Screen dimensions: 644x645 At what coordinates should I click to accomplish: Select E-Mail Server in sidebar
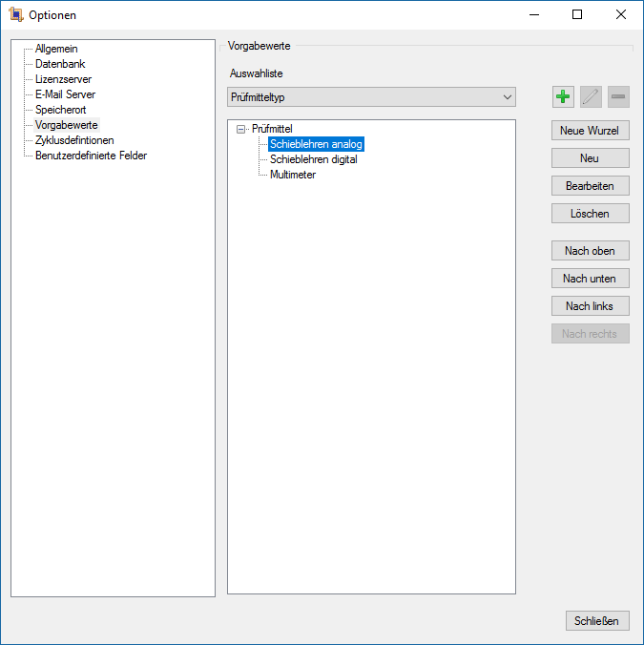tap(65, 94)
